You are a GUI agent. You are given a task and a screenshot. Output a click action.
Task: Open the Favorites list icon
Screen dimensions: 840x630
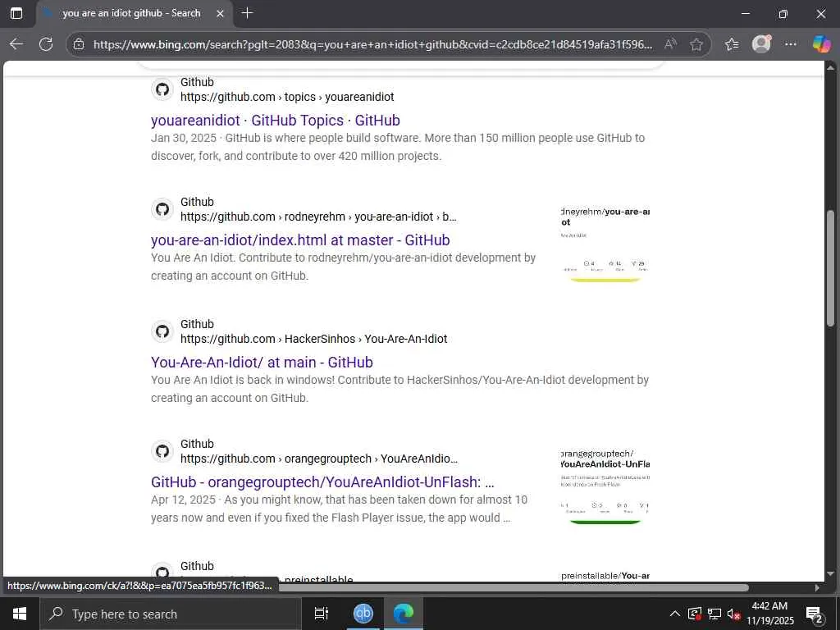732,44
